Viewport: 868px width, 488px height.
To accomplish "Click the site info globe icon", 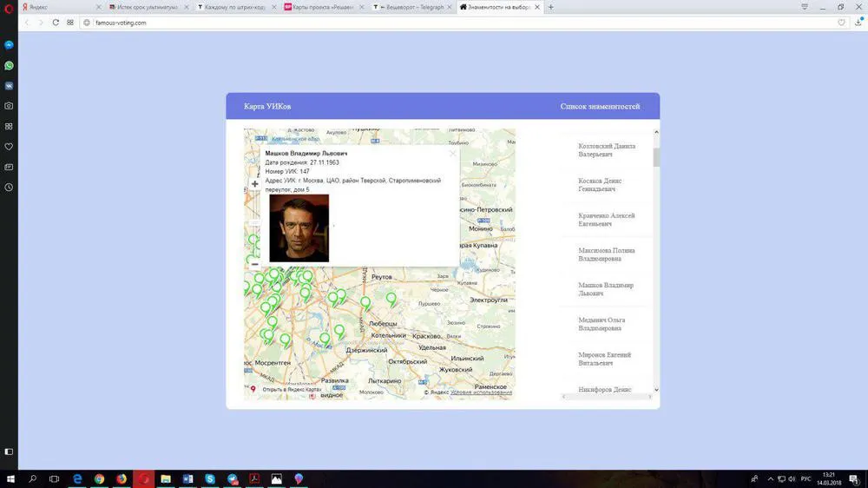I will [x=87, y=23].
